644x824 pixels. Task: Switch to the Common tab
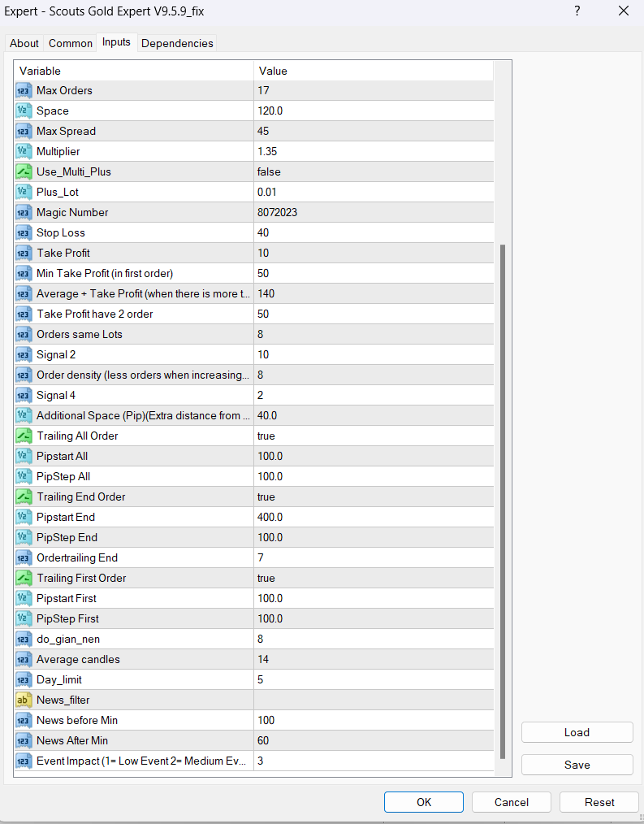click(71, 43)
